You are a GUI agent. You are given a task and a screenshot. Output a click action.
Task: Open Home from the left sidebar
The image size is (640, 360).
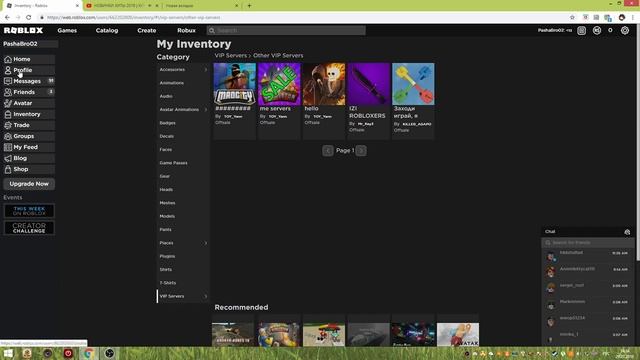[29, 59]
